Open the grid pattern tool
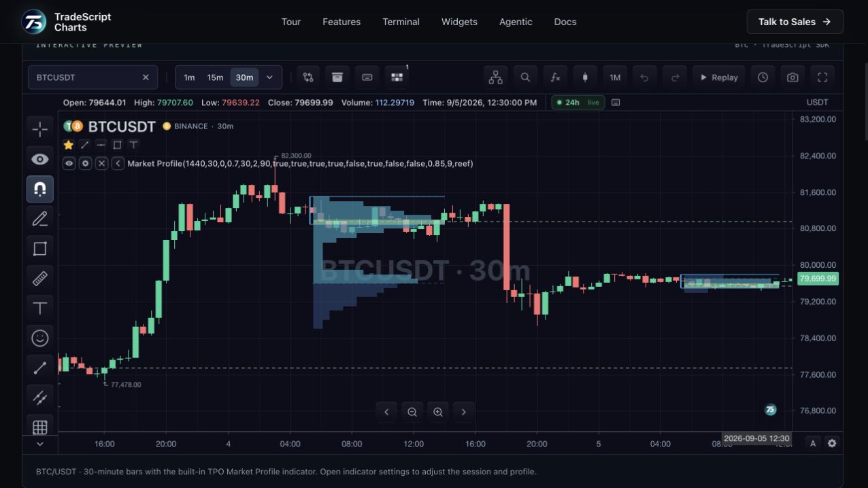The width and height of the screenshot is (868, 488). (x=40, y=426)
